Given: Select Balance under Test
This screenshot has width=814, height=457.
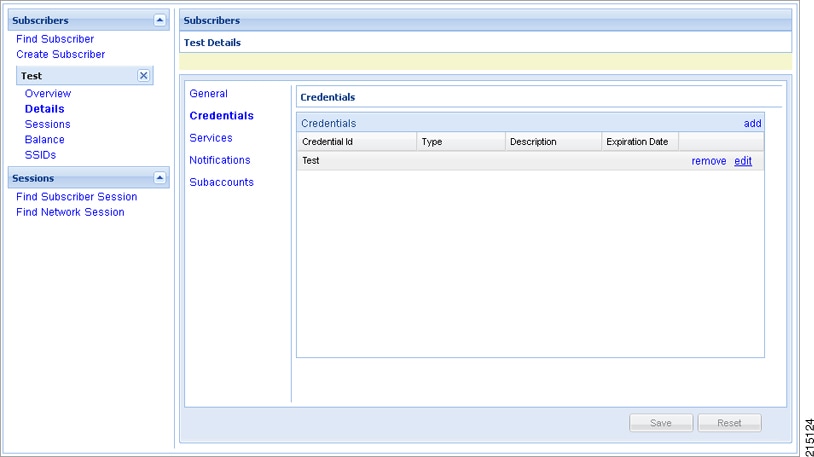Looking at the screenshot, I should coord(45,140).
